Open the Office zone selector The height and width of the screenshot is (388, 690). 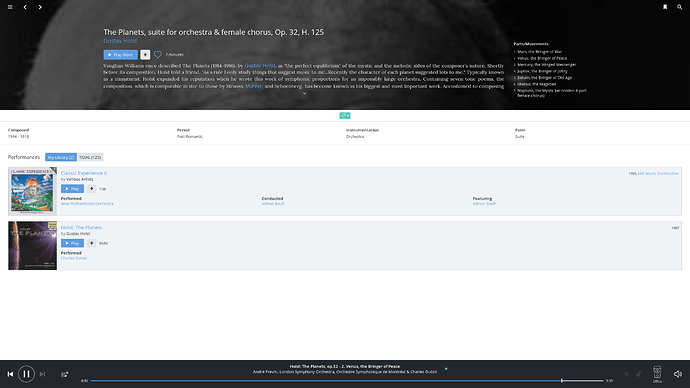click(x=657, y=374)
